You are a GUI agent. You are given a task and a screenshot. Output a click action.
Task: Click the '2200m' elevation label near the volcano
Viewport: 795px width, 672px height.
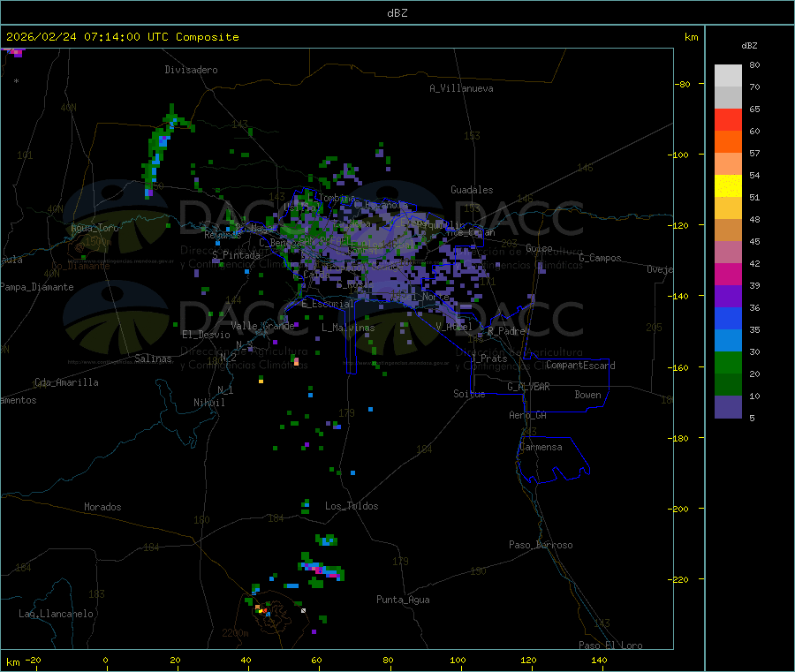(x=235, y=633)
